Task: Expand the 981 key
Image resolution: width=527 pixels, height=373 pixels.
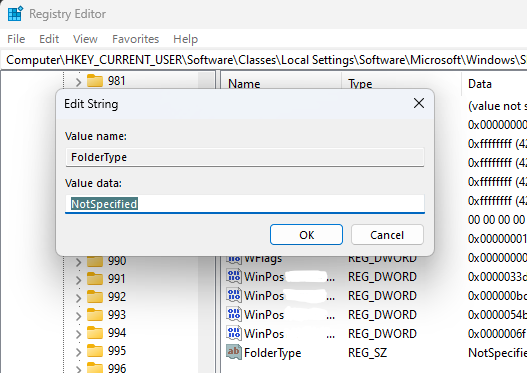Action: (x=78, y=82)
